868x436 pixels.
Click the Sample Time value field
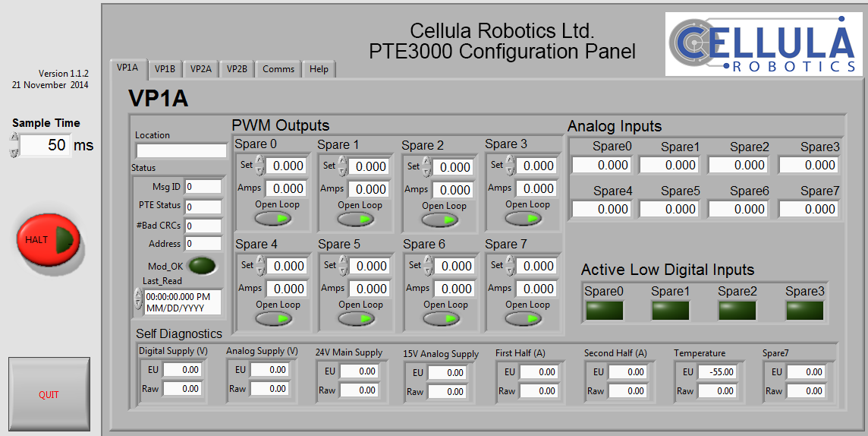point(46,145)
